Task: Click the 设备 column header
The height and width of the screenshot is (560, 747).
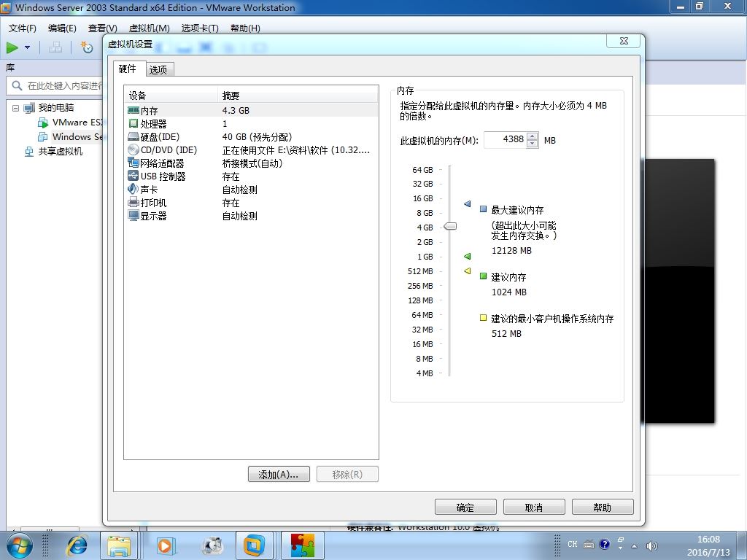Action: pyautogui.click(x=171, y=96)
